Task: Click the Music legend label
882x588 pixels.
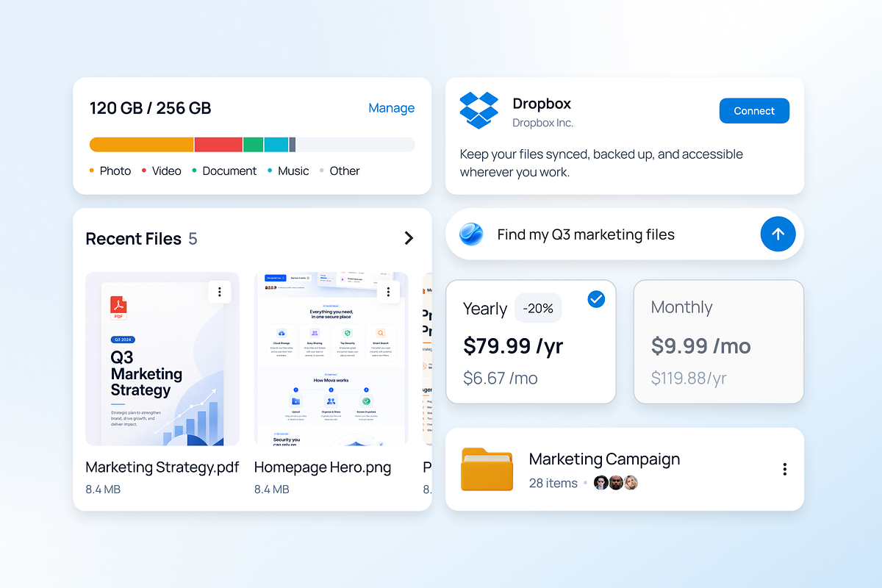Action: (293, 171)
